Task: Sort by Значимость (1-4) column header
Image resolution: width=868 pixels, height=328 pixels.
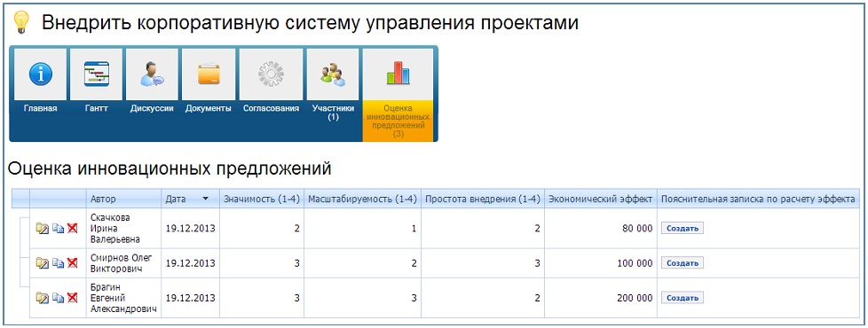Action: [x=260, y=199]
